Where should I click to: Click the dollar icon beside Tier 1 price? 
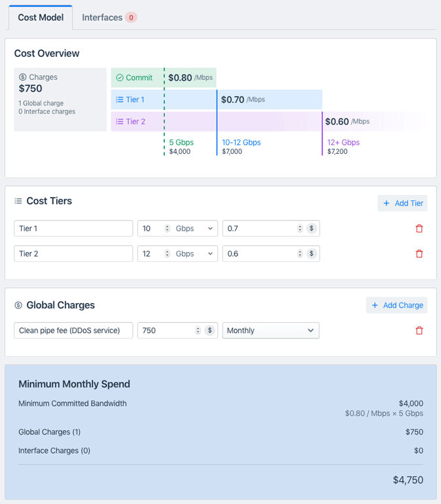coord(311,228)
